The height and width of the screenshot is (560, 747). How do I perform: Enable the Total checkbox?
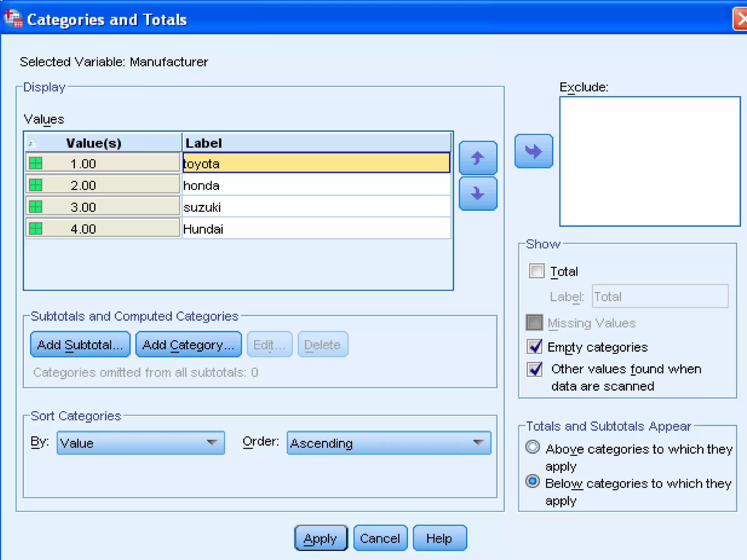point(536,271)
